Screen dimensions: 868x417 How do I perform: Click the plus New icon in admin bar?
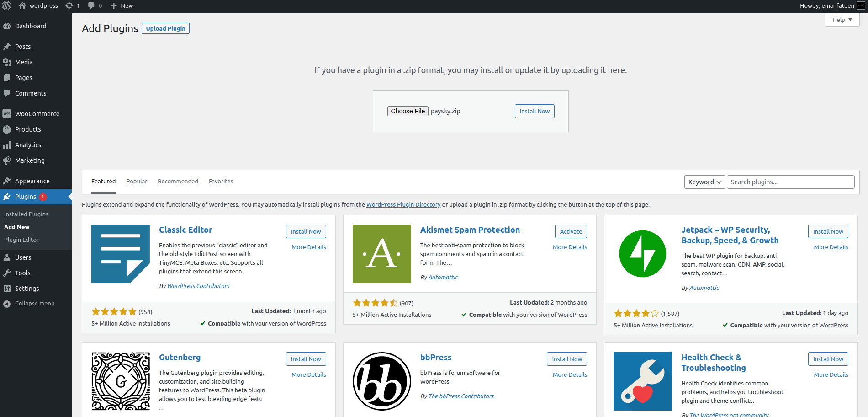click(x=114, y=5)
